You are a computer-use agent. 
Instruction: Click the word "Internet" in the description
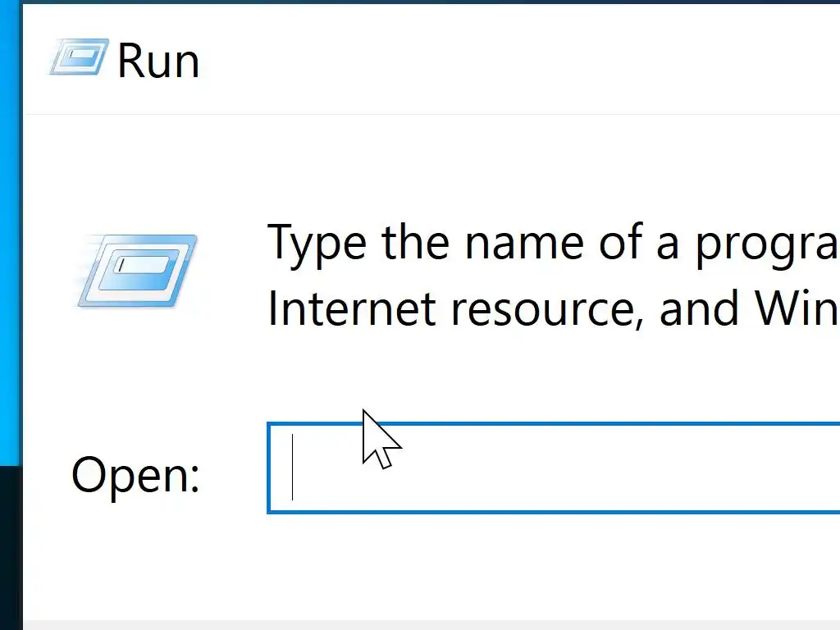tap(352, 308)
